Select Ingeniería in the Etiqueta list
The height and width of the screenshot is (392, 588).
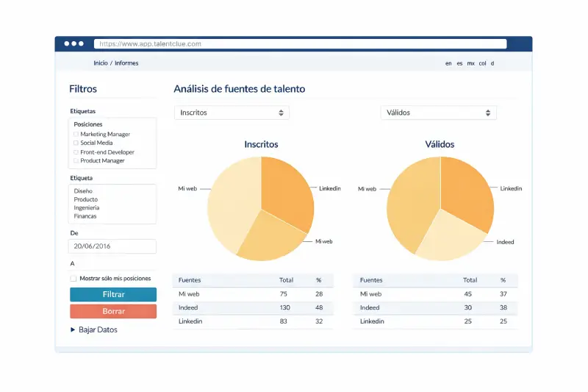pyautogui.click(x=87, y=208)
